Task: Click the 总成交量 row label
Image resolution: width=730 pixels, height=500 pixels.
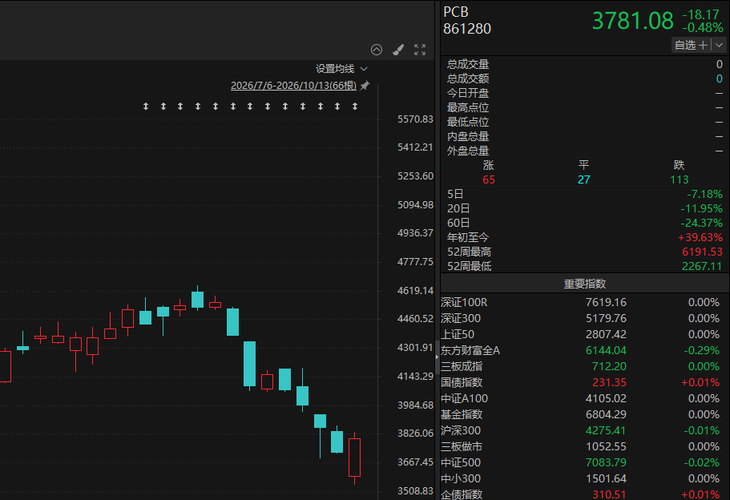Action: pos(468,64)
